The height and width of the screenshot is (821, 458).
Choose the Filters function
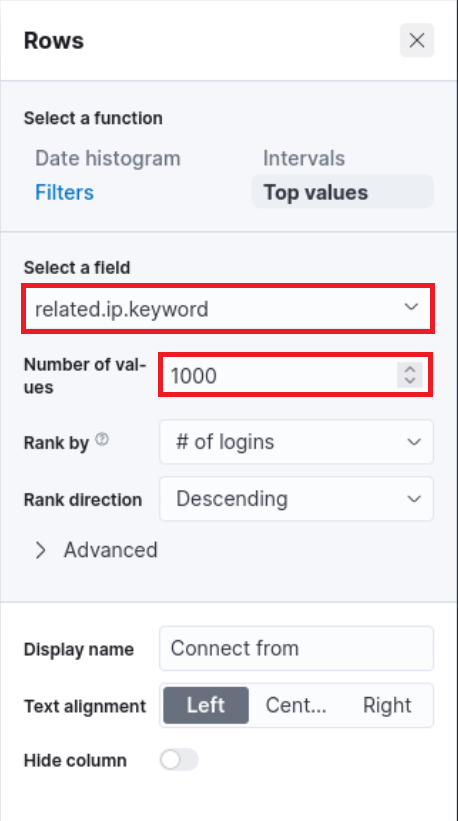(65, 192)
